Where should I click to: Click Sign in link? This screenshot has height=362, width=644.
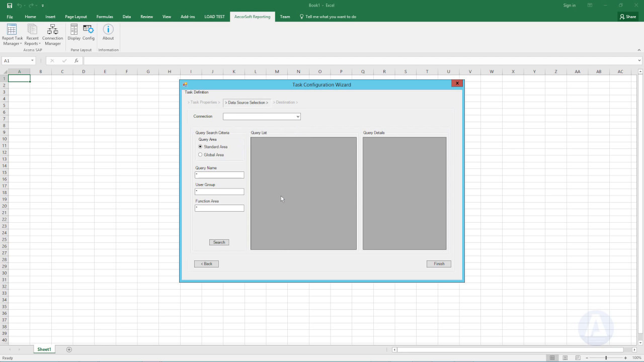[x=570, y=5]
